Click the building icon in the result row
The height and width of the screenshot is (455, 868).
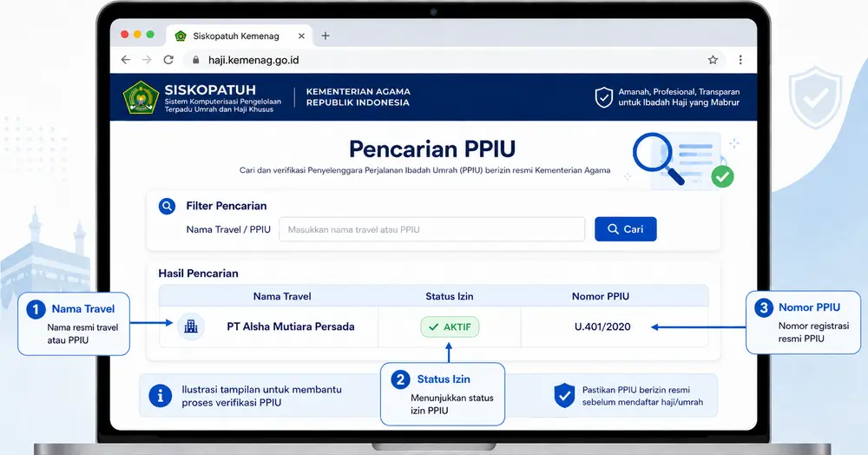191,326
